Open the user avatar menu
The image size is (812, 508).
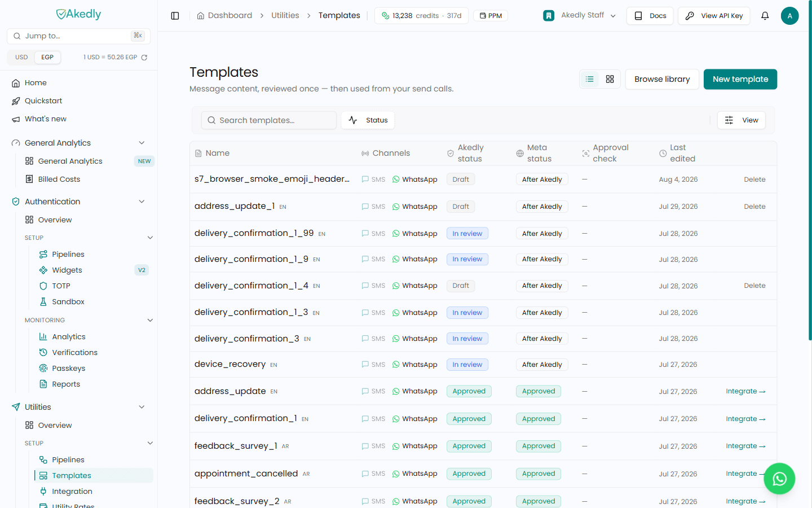(x=789, y=16)
